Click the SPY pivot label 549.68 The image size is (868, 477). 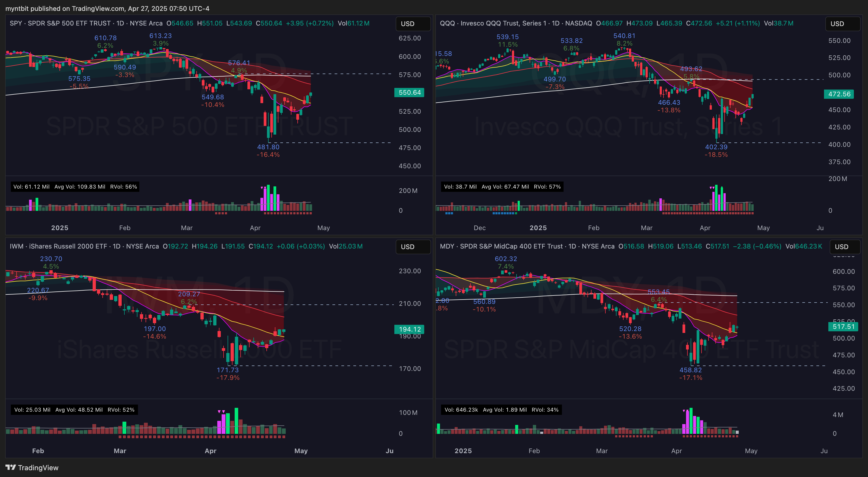click(x=213, y=97)
